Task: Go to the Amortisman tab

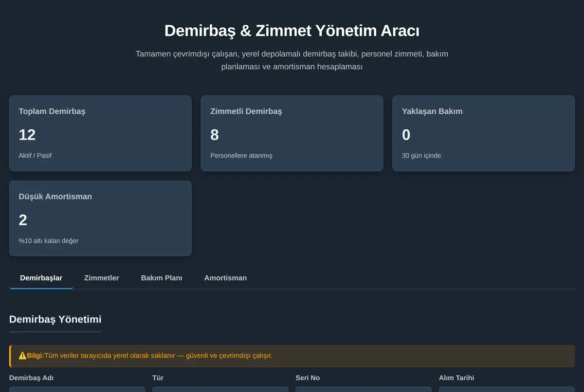Action: click(x=225, y=278)
